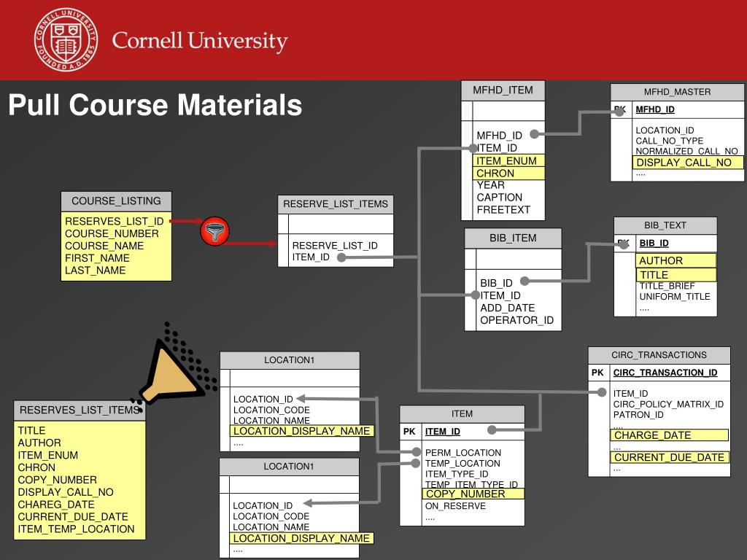Click the highlighted CHARGE_DATE field
The image size is (747, 560).
coord(670,435)
